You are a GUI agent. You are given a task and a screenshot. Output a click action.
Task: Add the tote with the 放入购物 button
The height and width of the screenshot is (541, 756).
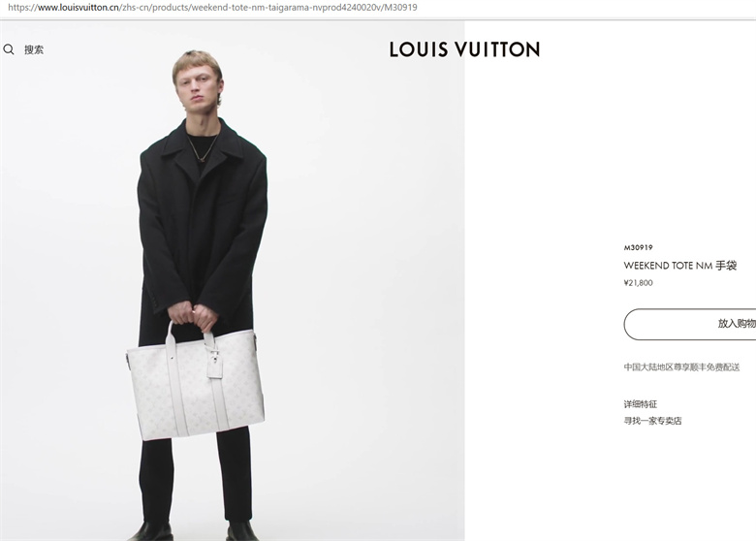690,324
